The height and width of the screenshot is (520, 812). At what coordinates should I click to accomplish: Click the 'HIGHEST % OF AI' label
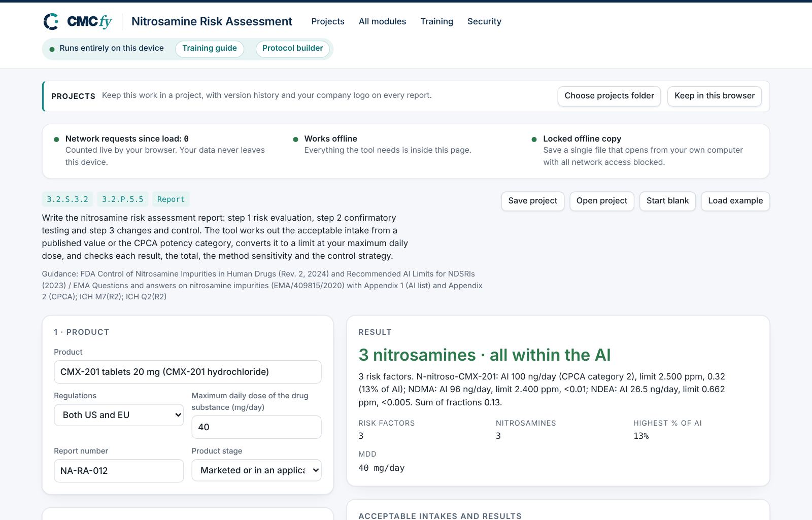click(667, 423)
